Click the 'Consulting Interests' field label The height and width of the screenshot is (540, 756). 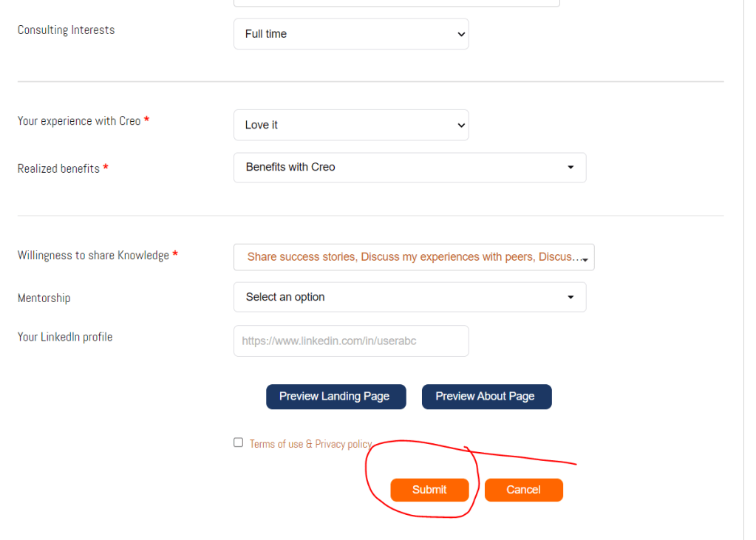pyautogui.click(x=66, y=30)
